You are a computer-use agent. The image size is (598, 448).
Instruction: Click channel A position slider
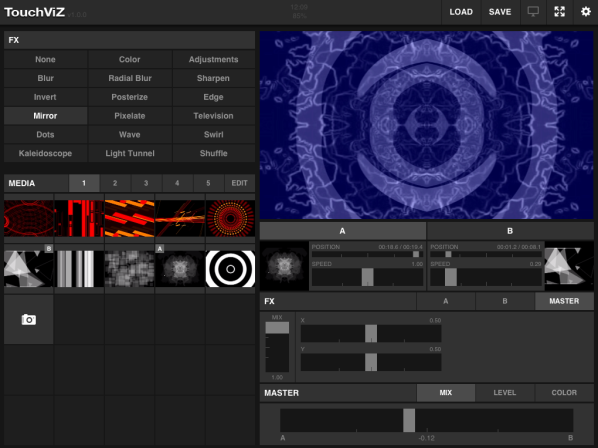click(367, 254)
